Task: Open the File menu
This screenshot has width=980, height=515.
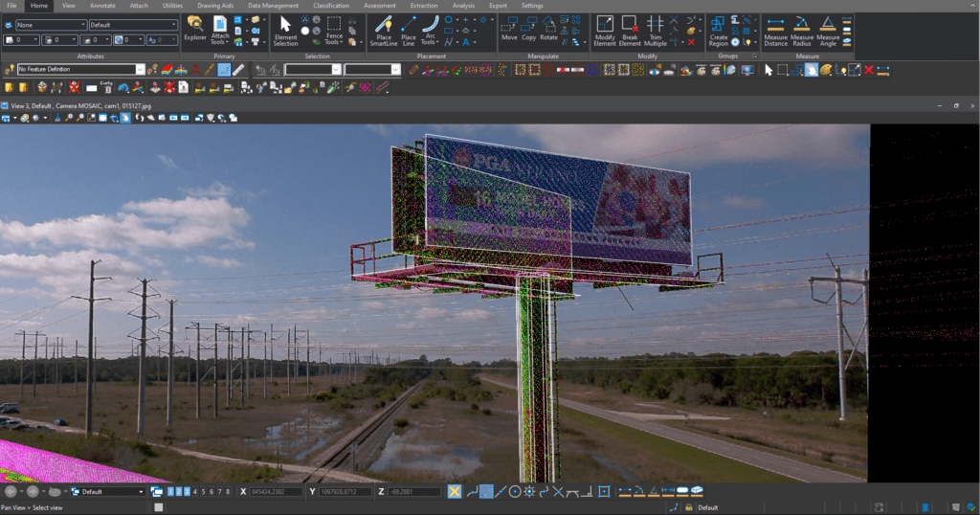Action: click(11, 6)
